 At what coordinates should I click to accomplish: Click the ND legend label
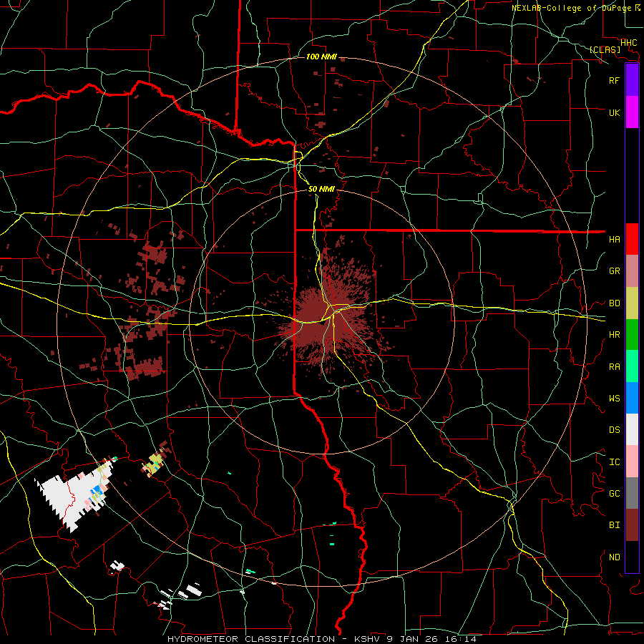pyautogui.click(x=614, y=557)
